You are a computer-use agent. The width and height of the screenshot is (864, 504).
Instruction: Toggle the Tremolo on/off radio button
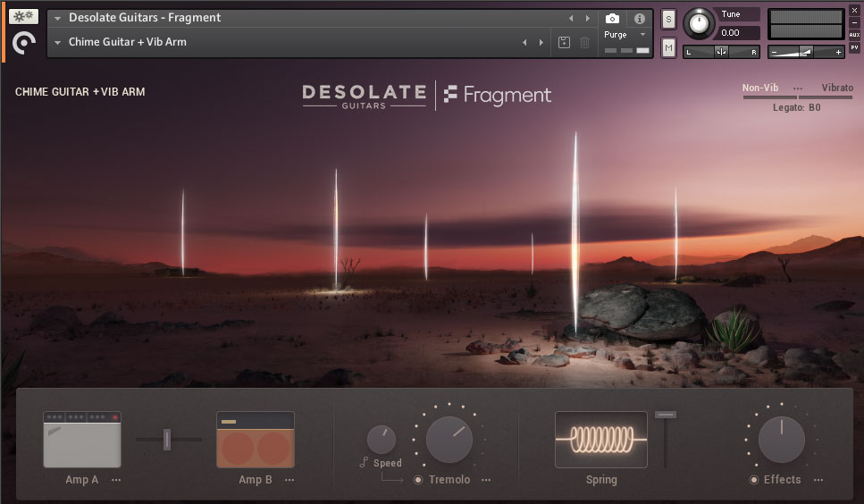coord(418,480)
